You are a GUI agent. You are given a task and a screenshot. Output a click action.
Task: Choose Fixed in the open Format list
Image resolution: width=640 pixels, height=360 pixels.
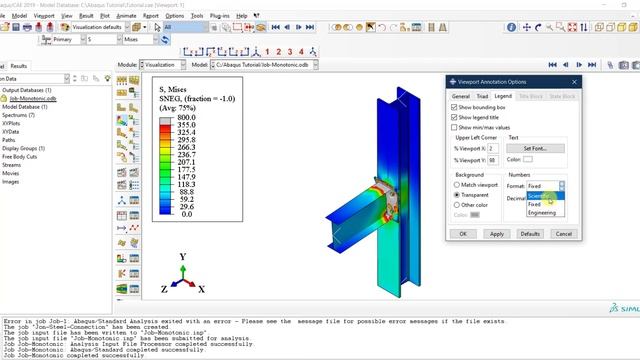[545, 204]
